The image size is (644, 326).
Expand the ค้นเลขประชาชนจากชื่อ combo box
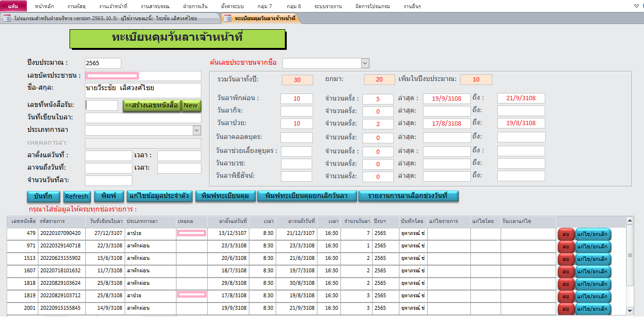coord(365,63)
